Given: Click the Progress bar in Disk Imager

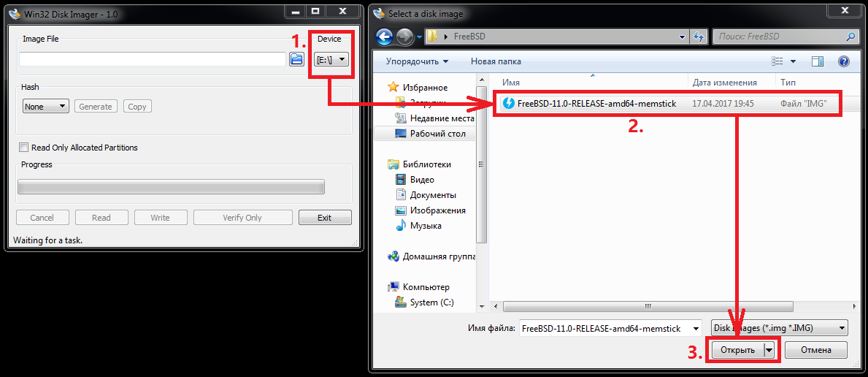Looking at the screenshot, I should point(171,187).
